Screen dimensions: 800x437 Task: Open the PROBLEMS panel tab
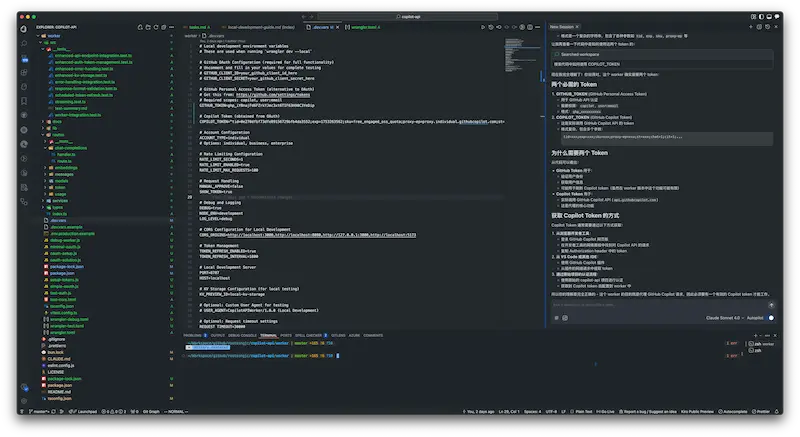point(195,336)
